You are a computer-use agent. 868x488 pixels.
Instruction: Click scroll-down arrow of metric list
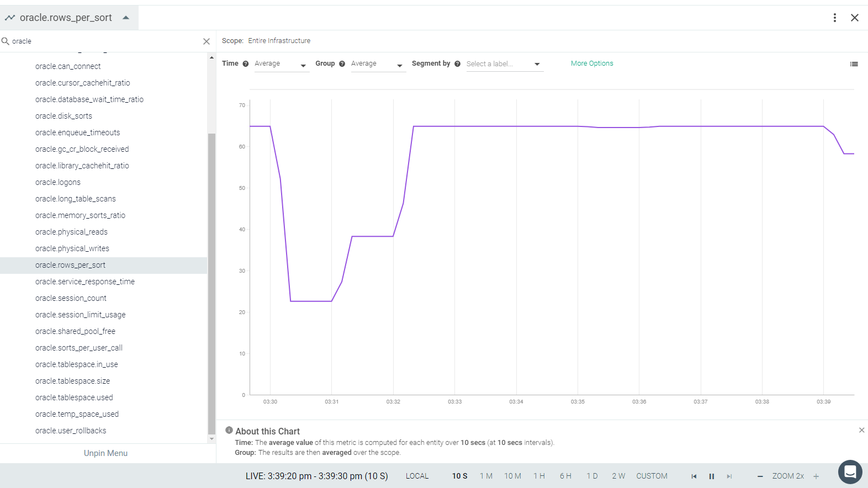click(211, 439)
